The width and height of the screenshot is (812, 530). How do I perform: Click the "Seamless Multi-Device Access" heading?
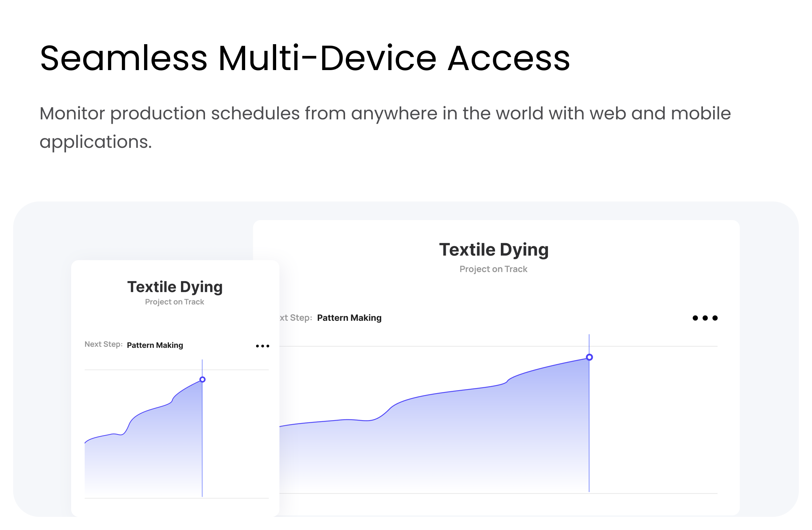pos(305,58)
